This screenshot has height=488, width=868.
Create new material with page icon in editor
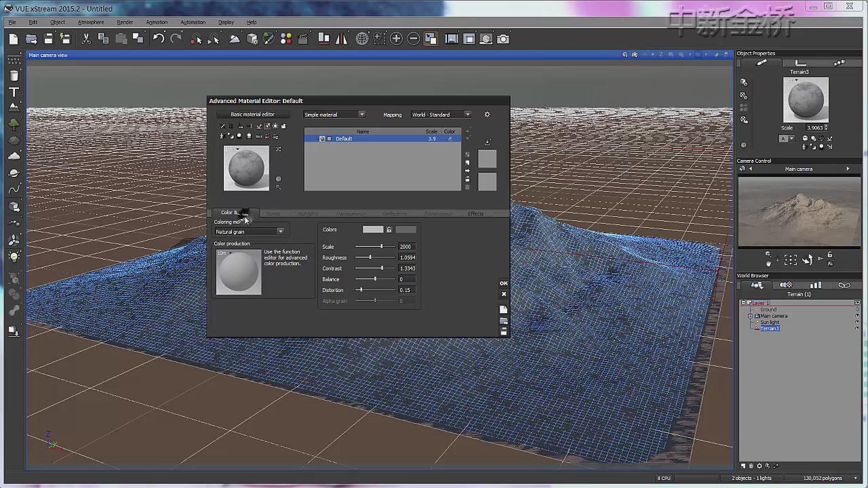coord(504,309)
